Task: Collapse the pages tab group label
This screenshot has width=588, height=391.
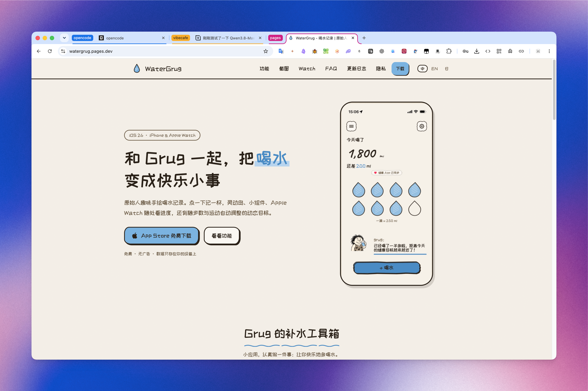Action: tap(275, 38)
